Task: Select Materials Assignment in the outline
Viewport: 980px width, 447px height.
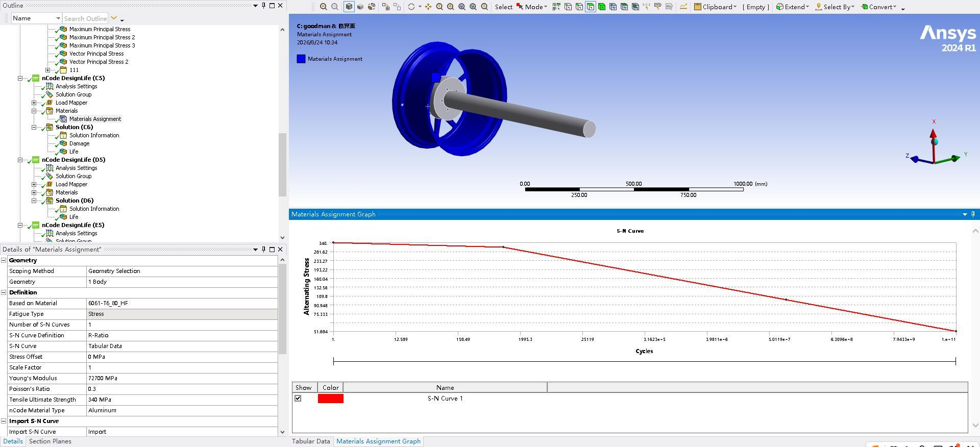Action: (x=95, y=119)
